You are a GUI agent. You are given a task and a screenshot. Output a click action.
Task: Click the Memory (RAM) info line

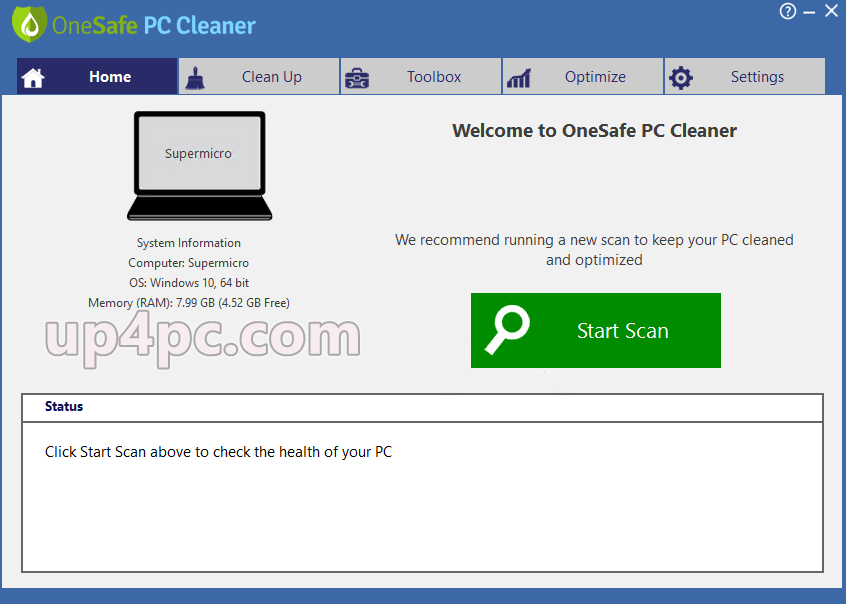coord(189,303)
